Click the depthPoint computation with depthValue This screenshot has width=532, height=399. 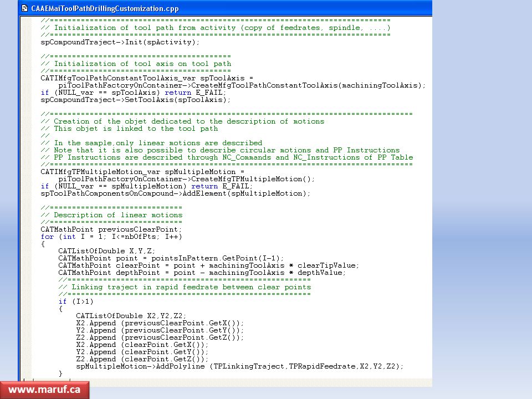click(202, 273)
